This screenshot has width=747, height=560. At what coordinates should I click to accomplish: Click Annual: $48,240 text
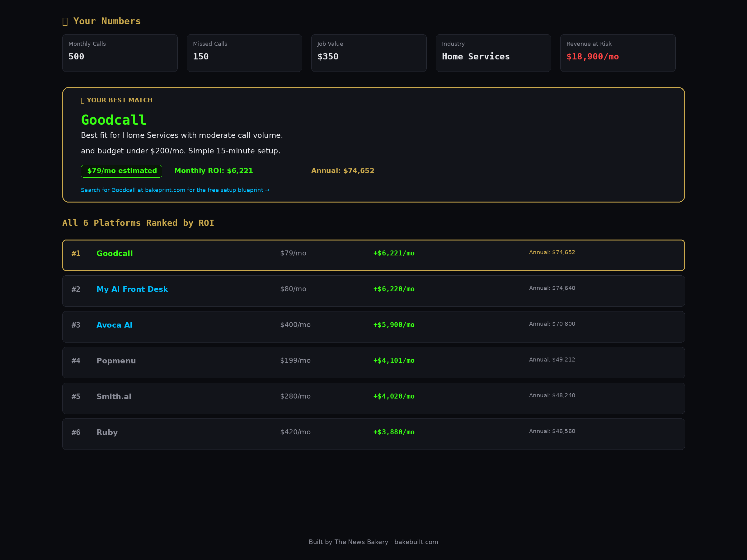(552, 395)
